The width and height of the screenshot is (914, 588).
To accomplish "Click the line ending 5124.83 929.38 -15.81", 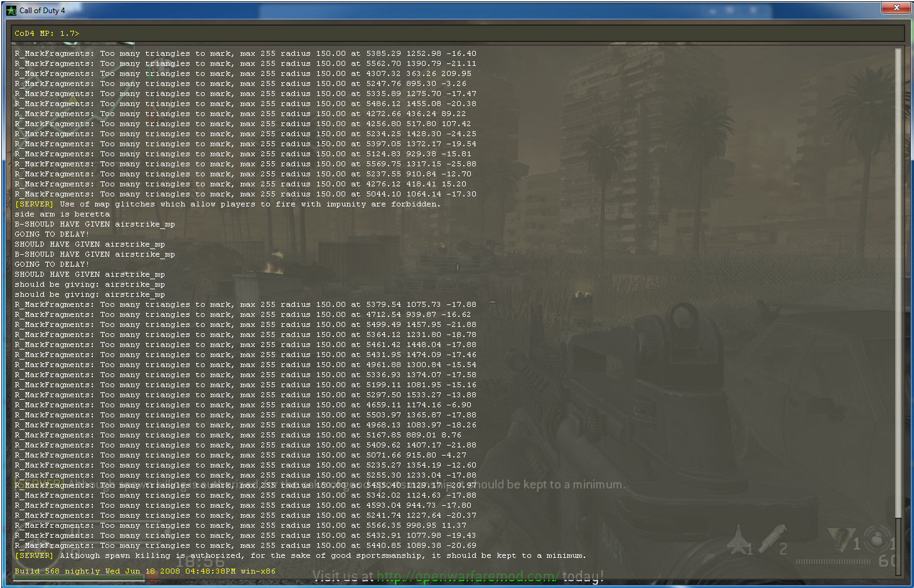I will click(x=243, y=154).
